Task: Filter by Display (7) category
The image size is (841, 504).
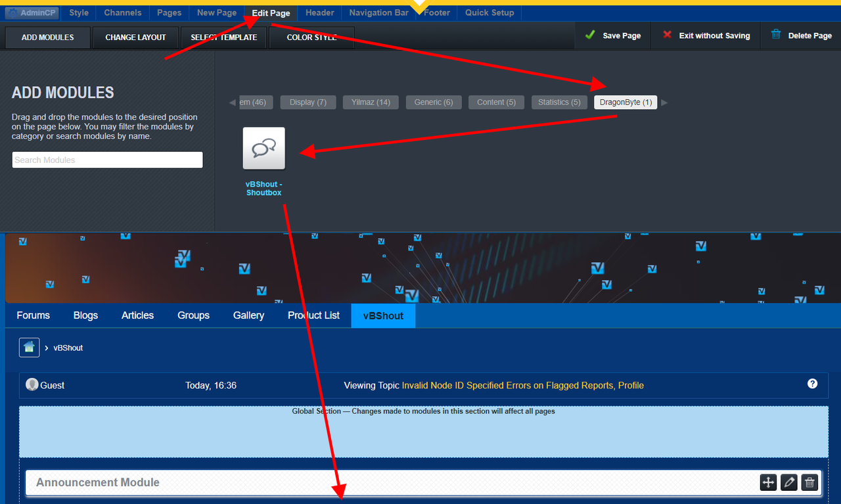Action: click(308, 103)
